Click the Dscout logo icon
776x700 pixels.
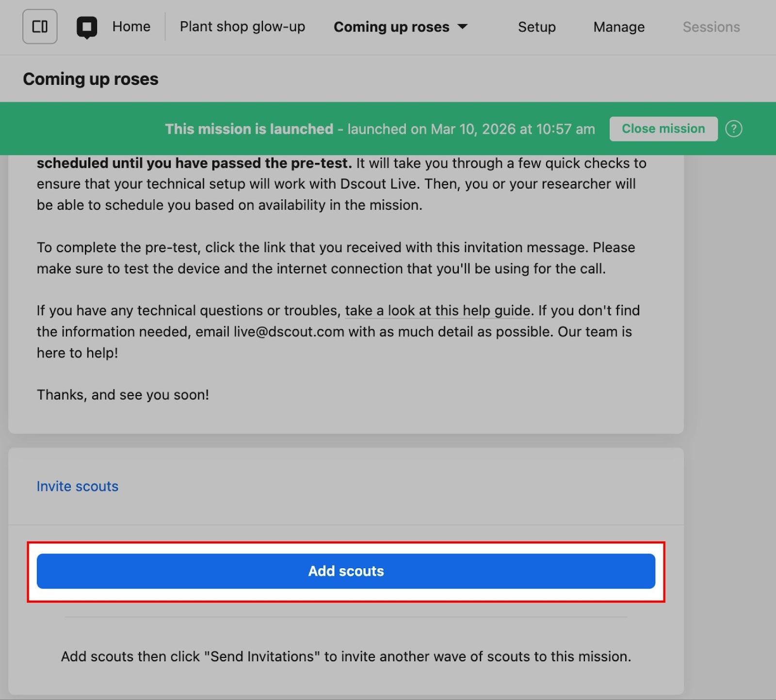87,27
